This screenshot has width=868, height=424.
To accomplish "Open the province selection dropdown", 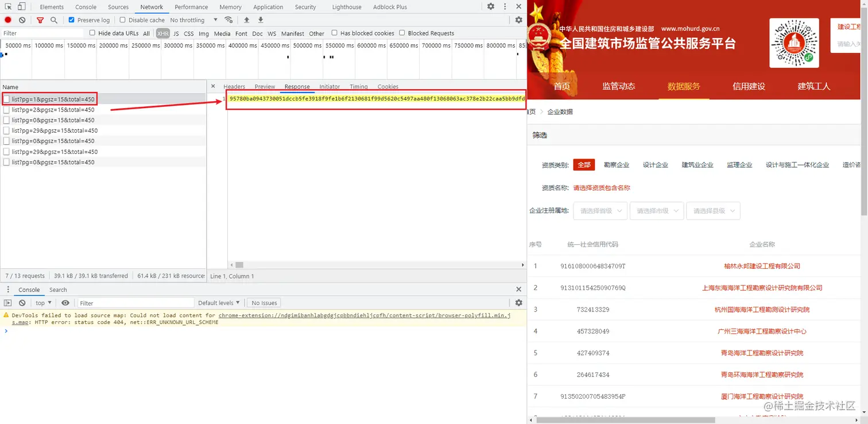I will (600, 211).
